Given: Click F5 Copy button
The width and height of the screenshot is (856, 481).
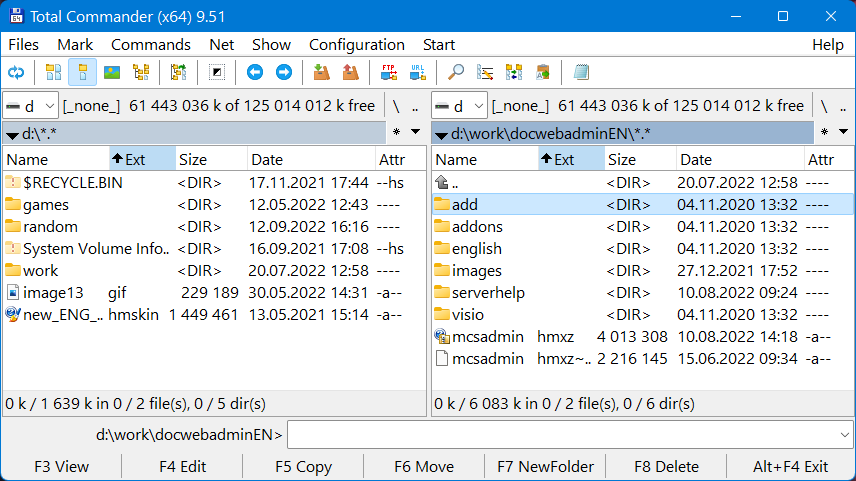Looking at the screenshot, I should coord(304,467).
